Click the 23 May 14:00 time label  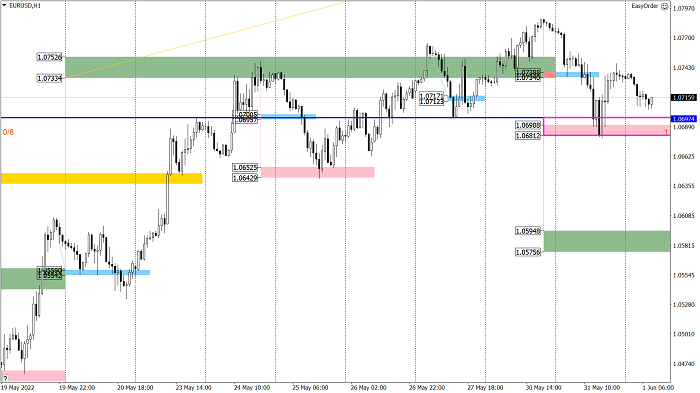194,388
